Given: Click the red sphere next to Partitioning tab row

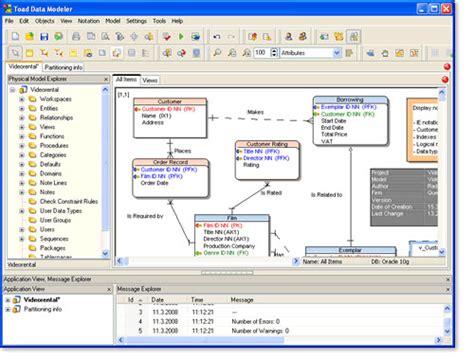Looking at the screenshot, I should pyautogui.click(x=447, y=67).
